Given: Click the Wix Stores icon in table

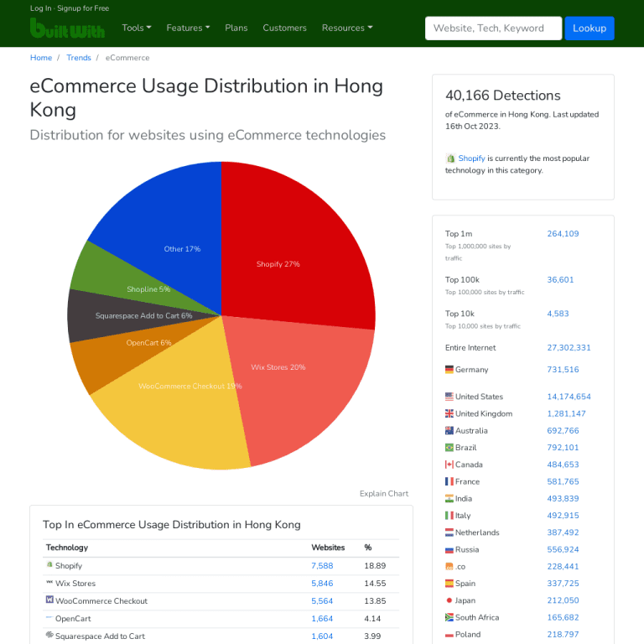Looking at the screenshot, I should pyautogui.click(x=49, y=583).
